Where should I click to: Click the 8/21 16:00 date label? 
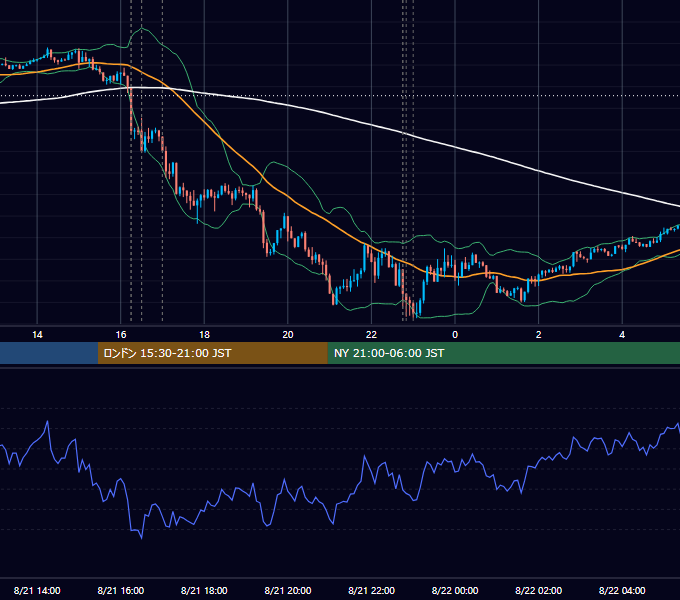pyautogui.click(x=121, y=590)
